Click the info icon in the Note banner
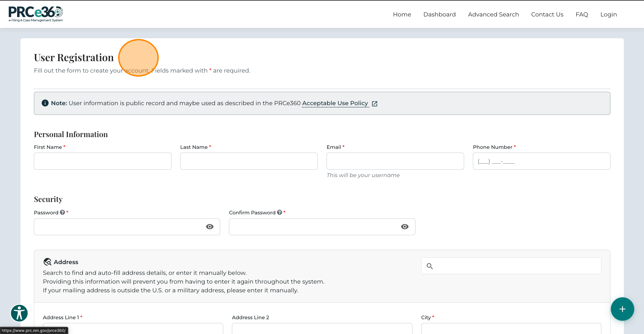This screenshot has width=644, height=334. [x=45, y=103]
